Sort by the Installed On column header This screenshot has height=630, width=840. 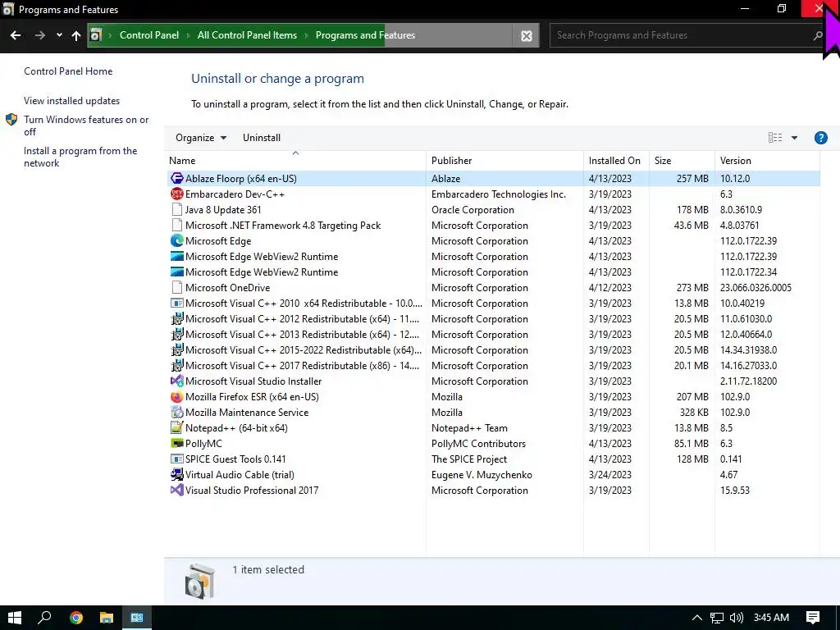tap(616, 161)
